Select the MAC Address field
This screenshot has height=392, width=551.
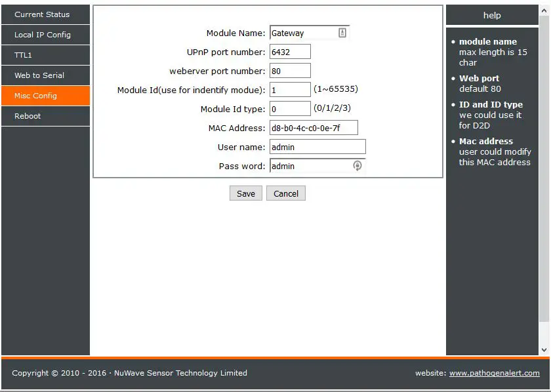(314, 127)
